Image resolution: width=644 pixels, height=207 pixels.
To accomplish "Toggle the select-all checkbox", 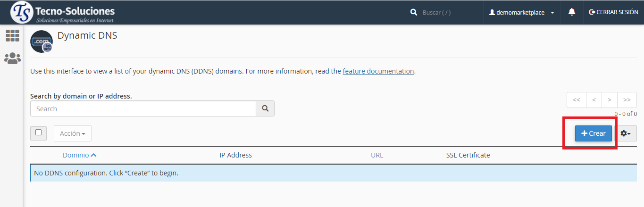I will click(38, 133).
